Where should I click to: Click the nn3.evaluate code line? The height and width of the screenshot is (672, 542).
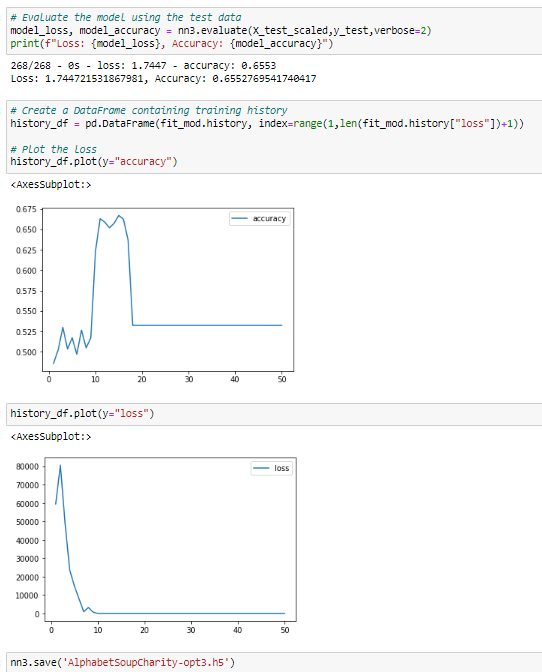pos(221,30)
